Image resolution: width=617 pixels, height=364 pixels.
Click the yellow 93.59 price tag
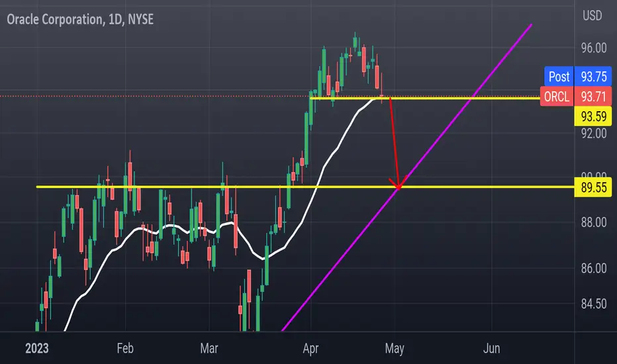pyautogui.click(x=593, y=116)
